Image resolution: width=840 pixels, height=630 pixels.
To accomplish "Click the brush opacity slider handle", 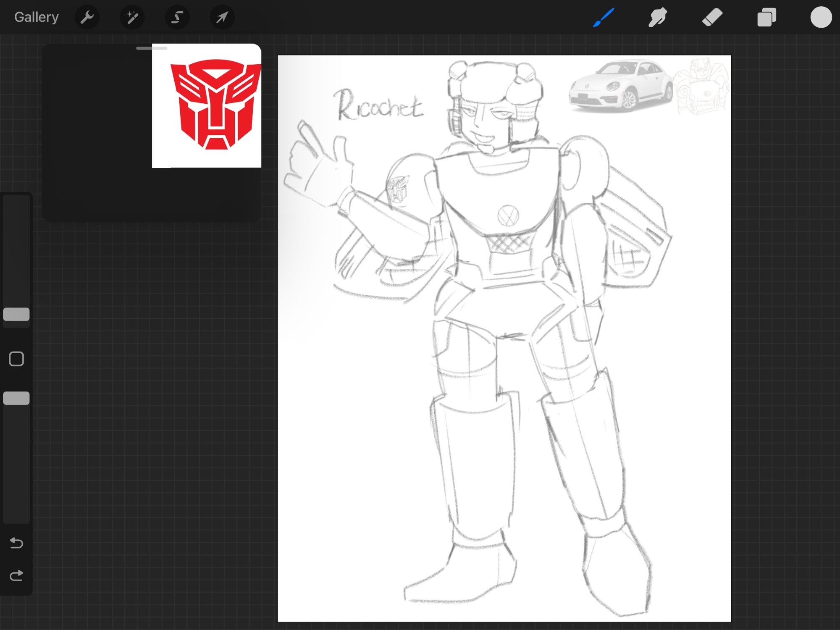I will point(16,398).
